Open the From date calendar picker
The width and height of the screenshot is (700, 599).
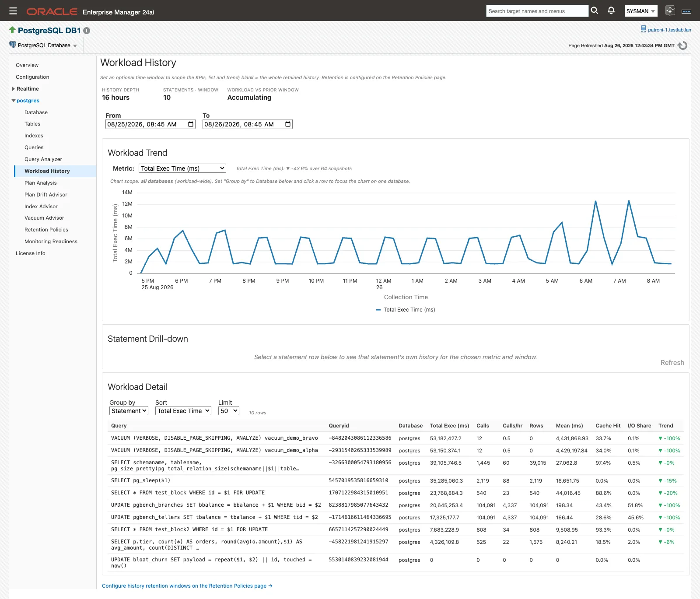point(191,124)
